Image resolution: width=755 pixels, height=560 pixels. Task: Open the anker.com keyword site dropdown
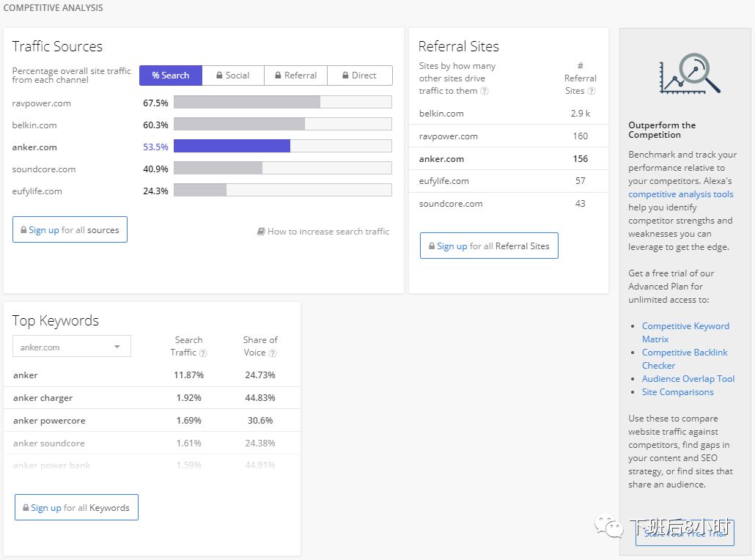click(x=72, y=347)
